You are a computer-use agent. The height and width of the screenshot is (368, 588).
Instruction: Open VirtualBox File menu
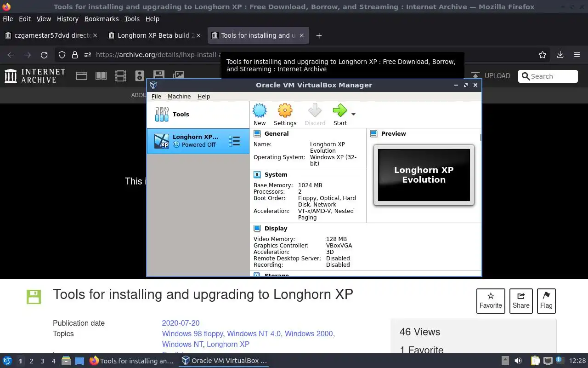[x=156, y=96]
